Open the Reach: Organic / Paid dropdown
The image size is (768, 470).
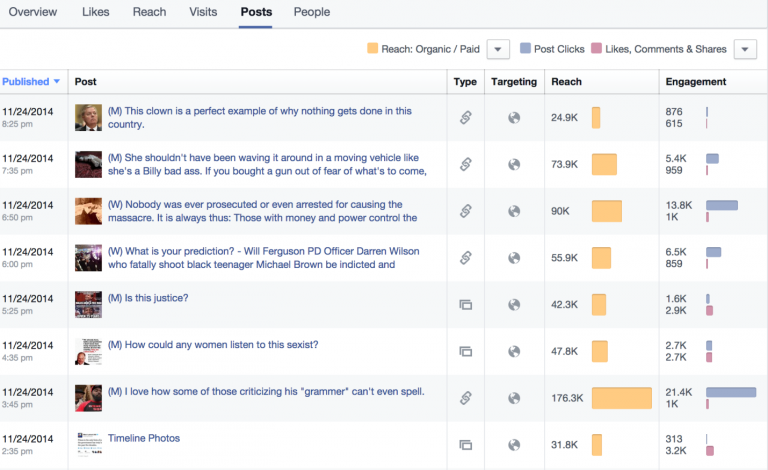coord(499,49)
